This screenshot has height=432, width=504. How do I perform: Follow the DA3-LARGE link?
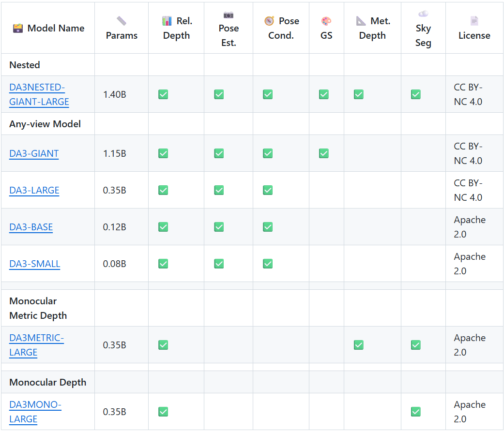coord(34,190)
